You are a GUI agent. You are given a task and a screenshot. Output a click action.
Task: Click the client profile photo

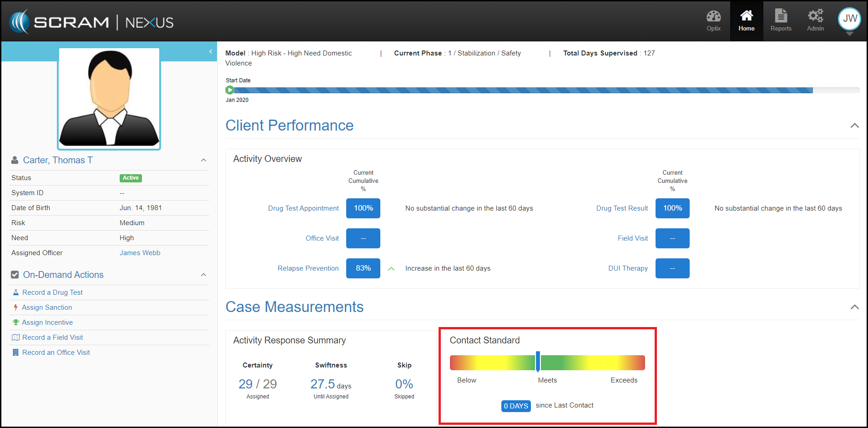109,98
